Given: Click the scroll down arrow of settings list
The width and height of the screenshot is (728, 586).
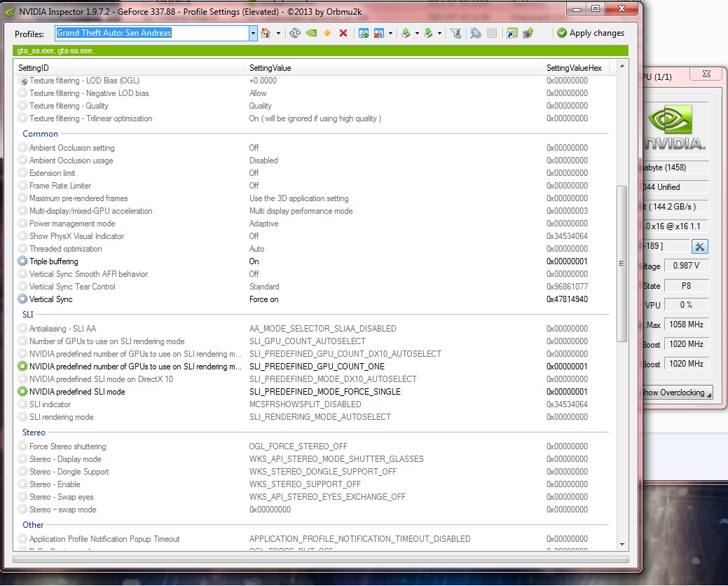Looking at the screenshot, I should [x=622, y=545].
